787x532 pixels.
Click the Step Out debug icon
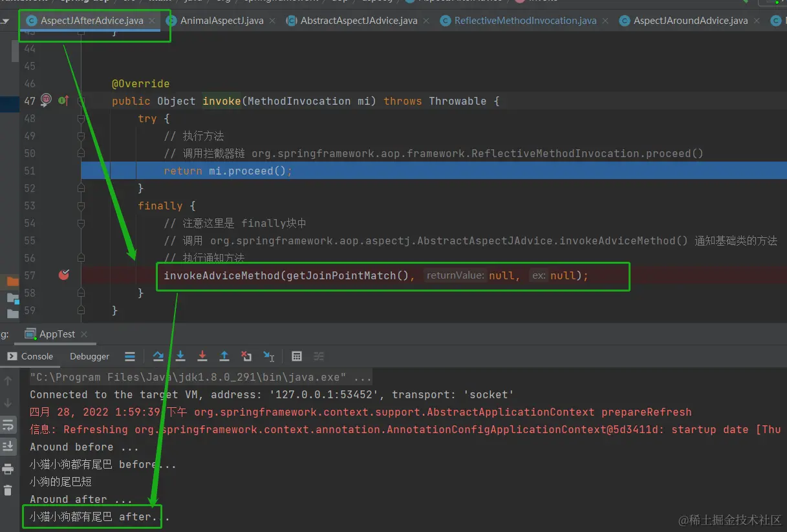pyautogui.click(x=224, y=356)
